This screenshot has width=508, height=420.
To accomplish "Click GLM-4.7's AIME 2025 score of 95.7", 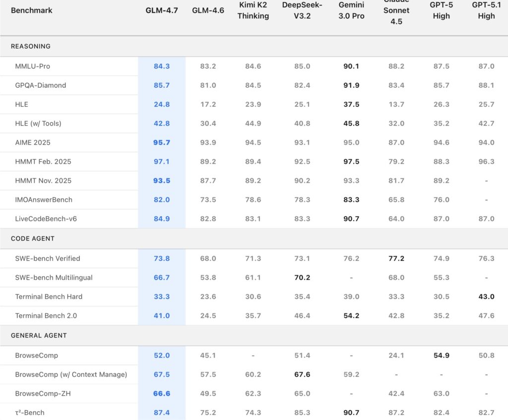I will tap(162, 142).
